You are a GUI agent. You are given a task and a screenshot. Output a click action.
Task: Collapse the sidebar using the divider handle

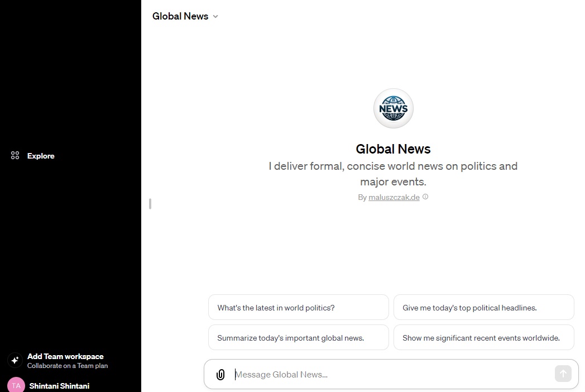[x=150, y=204]
